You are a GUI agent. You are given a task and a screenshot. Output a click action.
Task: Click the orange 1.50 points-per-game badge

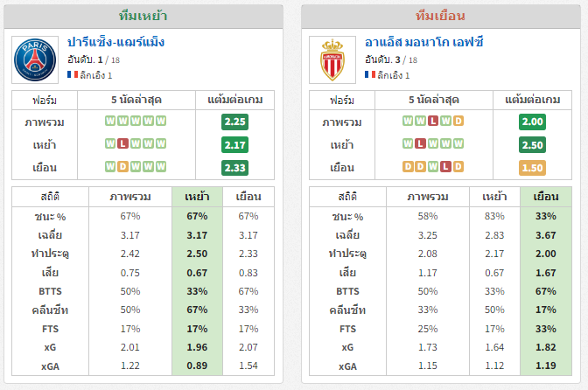532,168
